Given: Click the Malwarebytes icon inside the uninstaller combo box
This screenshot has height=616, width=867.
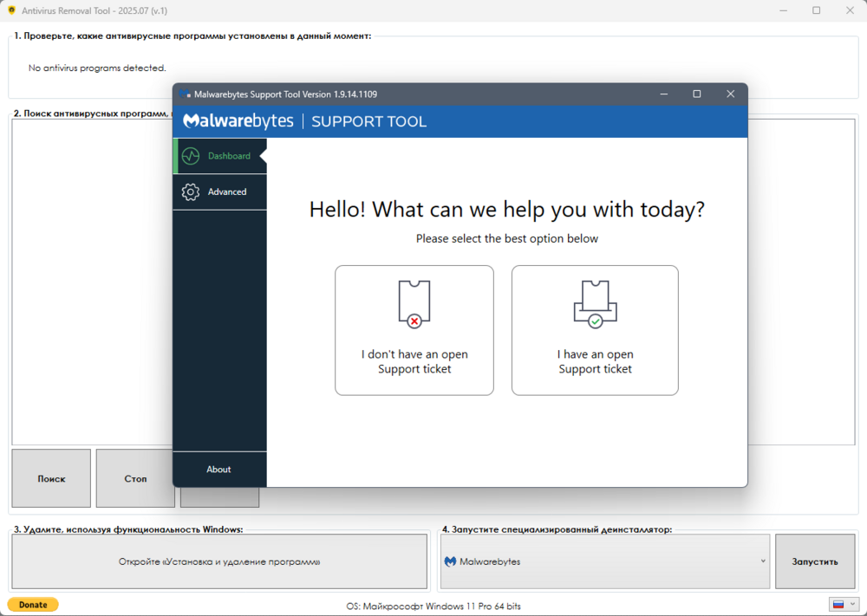Looking at the screenshot, I should point(450,561).
